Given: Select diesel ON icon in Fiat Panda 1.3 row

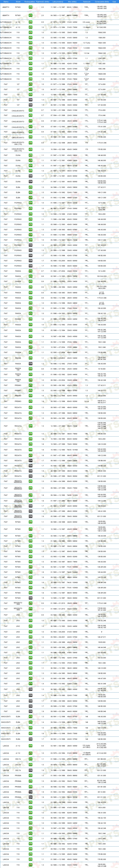Looking at the screenshot, I should (x=31, y=364).
